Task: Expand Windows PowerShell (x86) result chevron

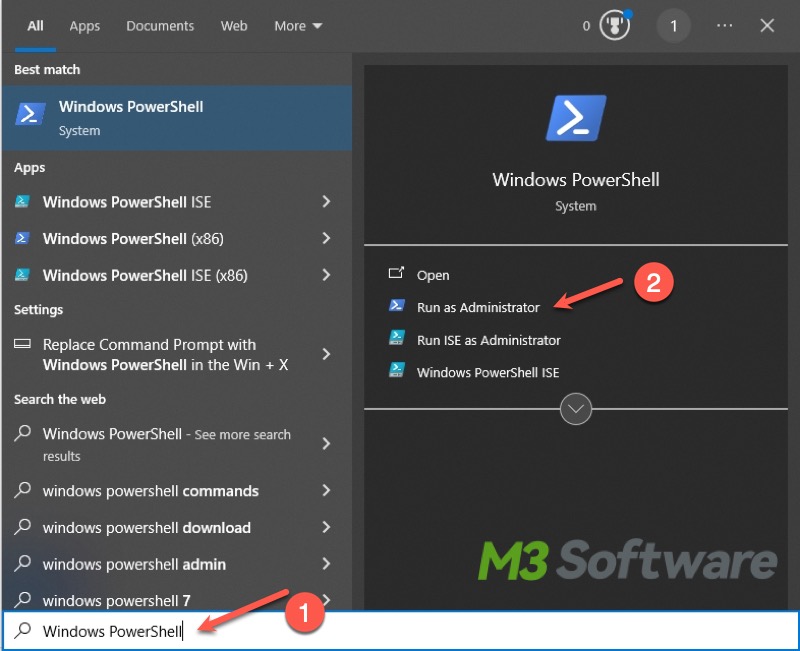Action: (x=326, y=238)
